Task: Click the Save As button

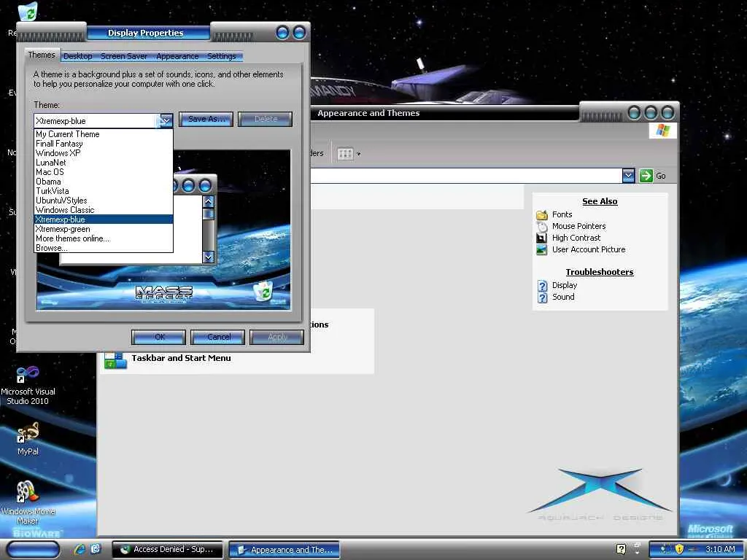Action: tap(206, 119)
